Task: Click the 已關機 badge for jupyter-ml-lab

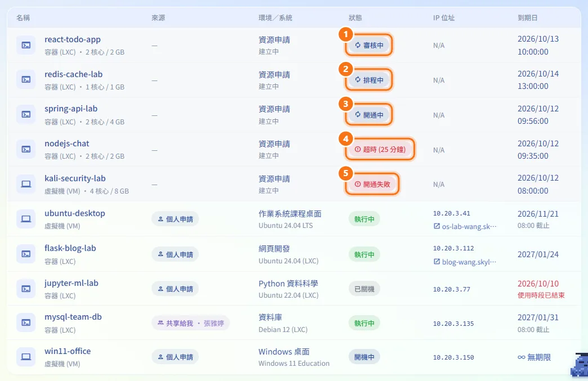Action: tap(364, 289)
